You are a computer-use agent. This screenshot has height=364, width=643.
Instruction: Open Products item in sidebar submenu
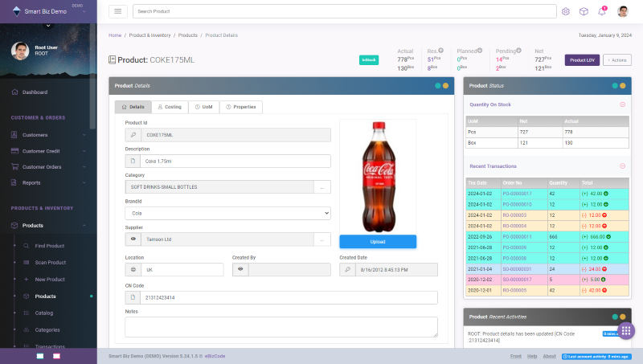45,296
